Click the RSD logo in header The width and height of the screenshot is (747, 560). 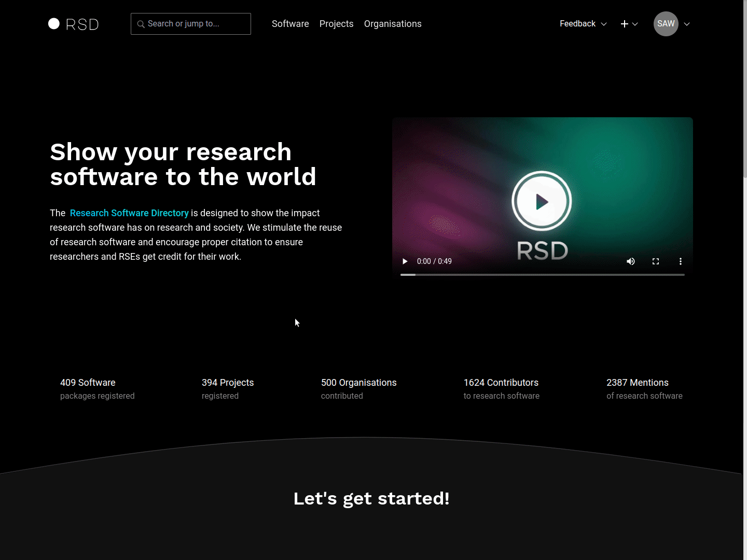[73, 24]
